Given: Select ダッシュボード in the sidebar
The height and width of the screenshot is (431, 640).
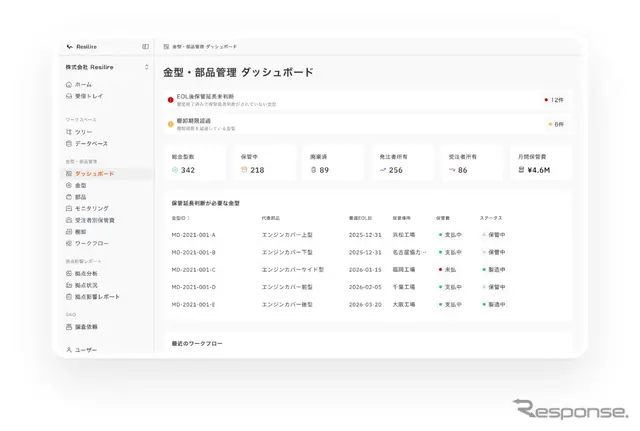Looking at the screenshot, I should point(107,173).
